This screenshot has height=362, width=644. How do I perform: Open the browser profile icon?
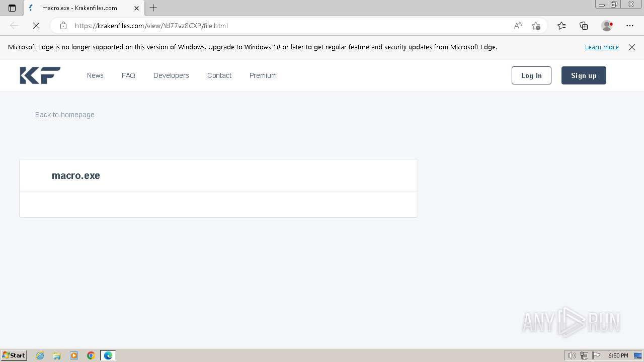point(607,26)
